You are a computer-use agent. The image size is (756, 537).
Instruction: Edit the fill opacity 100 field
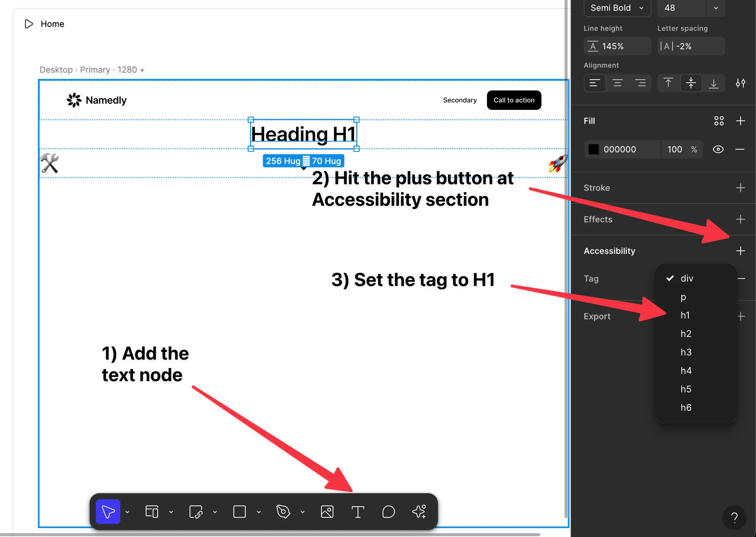pyautogui.click(x=675, y=149)
